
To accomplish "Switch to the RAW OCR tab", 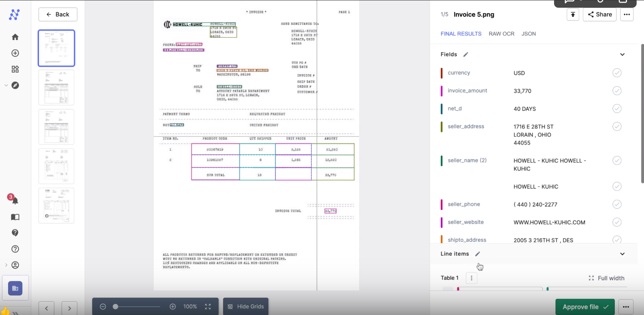I will pos(501,34).
